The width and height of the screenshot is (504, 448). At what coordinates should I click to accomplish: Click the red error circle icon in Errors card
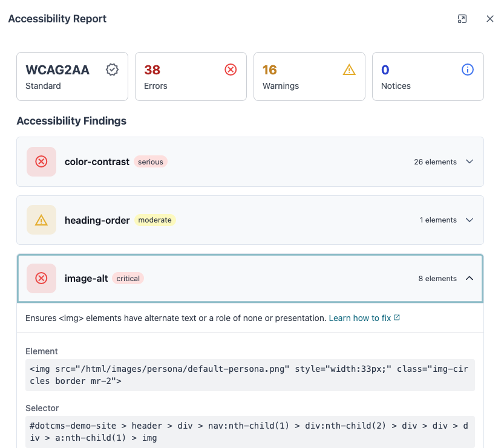[231, 70]
